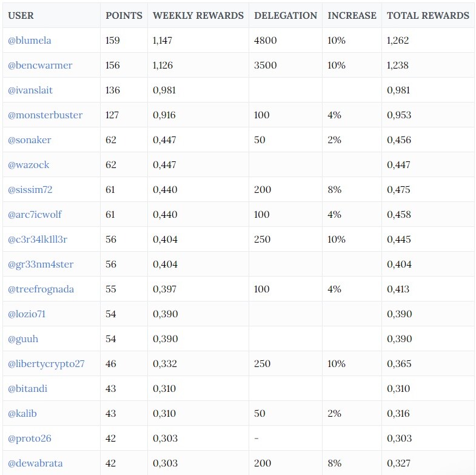Visit the @lozio71 profile link
Screen dimensions: 476x475
tap(27, 314)
